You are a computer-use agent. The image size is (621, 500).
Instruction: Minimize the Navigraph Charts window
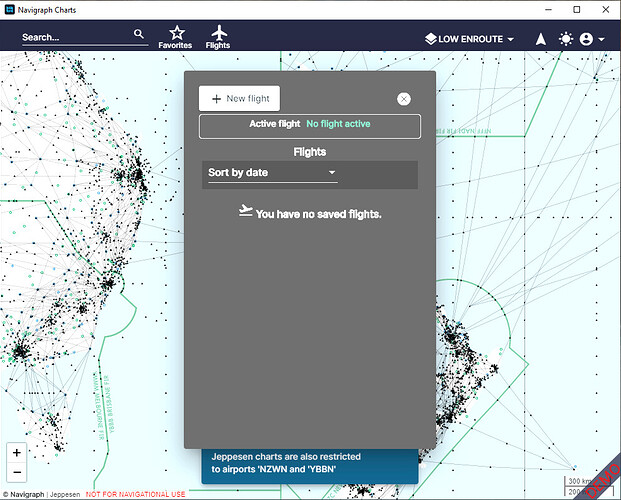[x=549, y=10]
